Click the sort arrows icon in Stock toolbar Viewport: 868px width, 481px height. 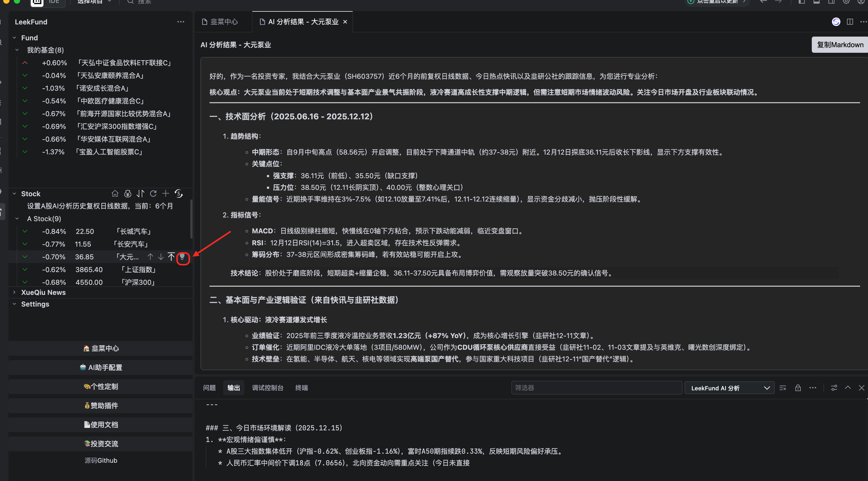tap(141, 194)
